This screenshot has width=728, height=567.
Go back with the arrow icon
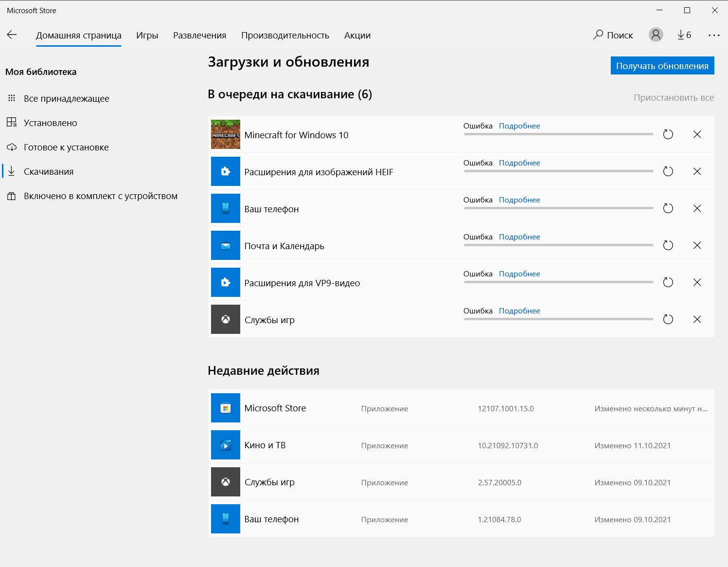[12, 35]
